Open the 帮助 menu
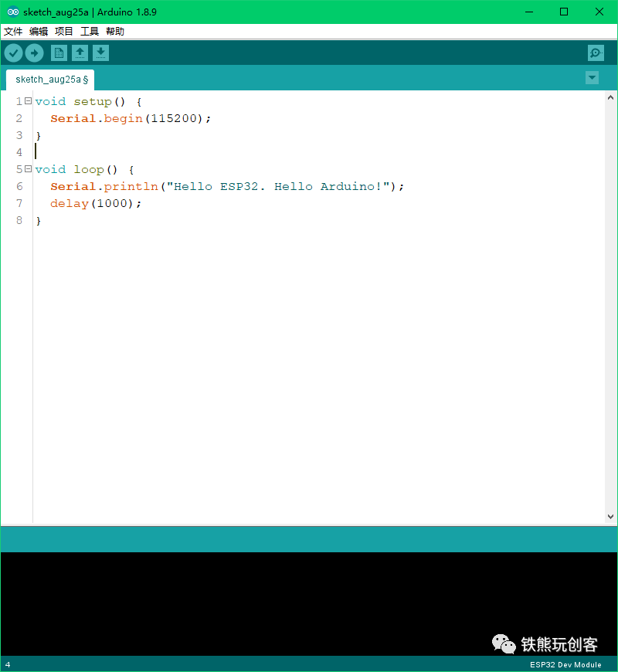 (115, 32)
